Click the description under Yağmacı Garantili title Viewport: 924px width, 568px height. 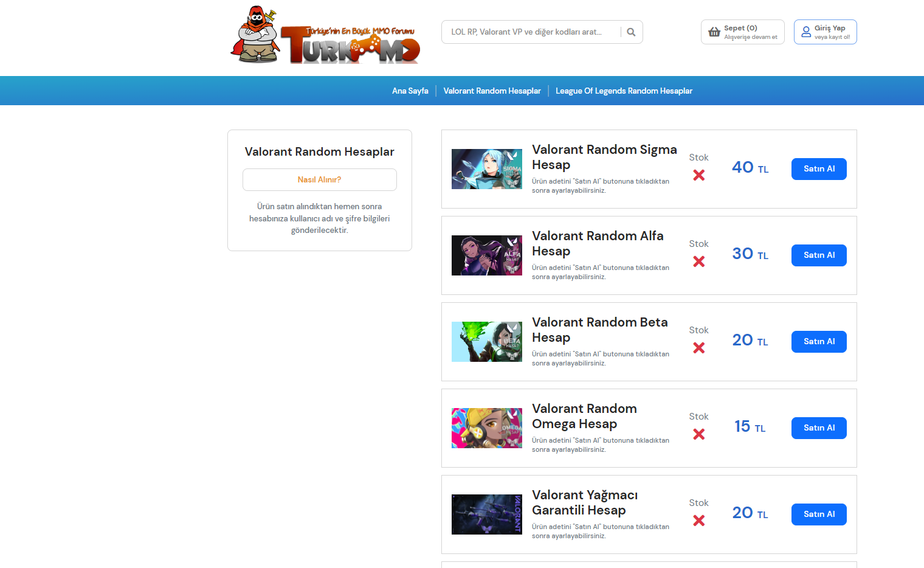coord(601,532)
